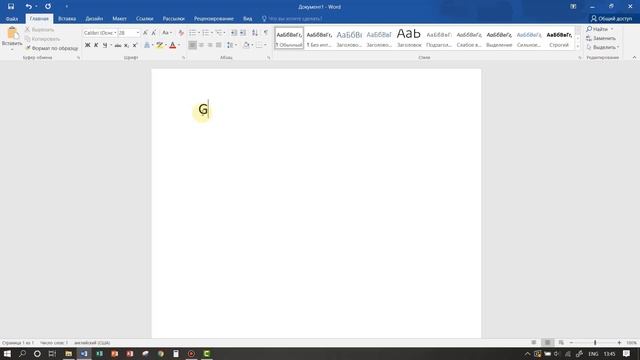640x360 pixels.
Task: Click Заменить (Replace) in editing group
Action: click(601, 38)
